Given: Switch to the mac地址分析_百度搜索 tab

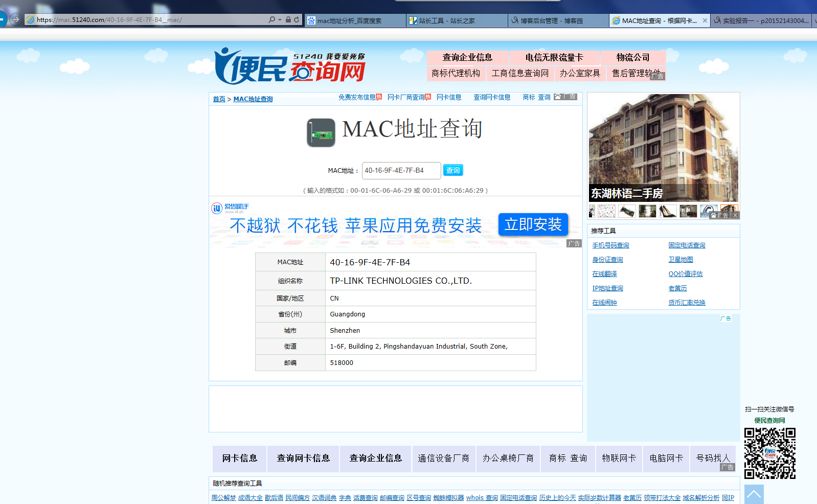Looking at the screenshot, I should [355, 20].
